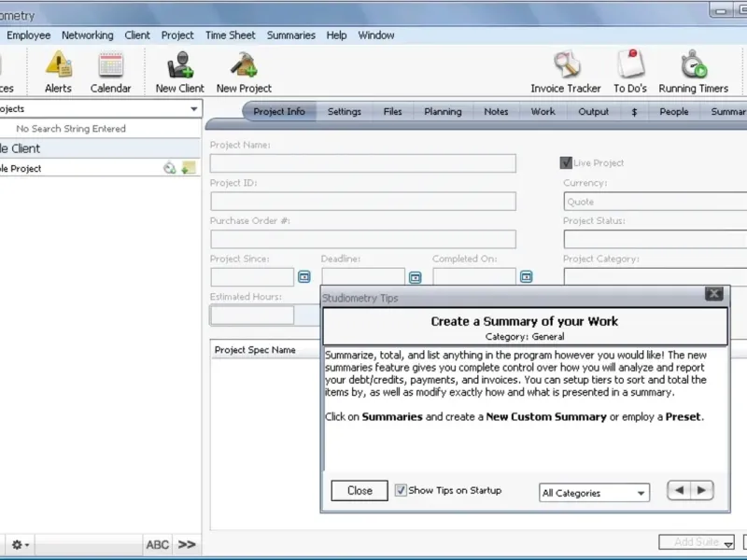Uncheck Show Tips on Startup
Image resolution: width=747 pixels, height=560 pixels.
coord(401,490)
